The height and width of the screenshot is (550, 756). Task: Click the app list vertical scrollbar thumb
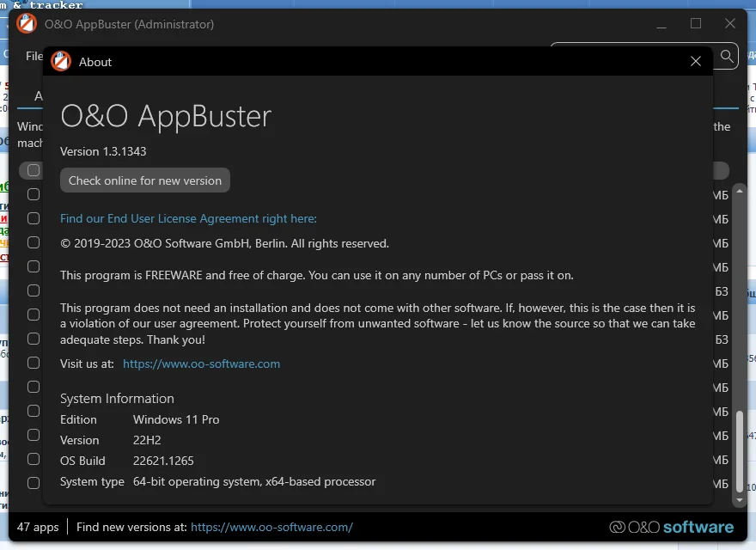[x=739, y=447]
